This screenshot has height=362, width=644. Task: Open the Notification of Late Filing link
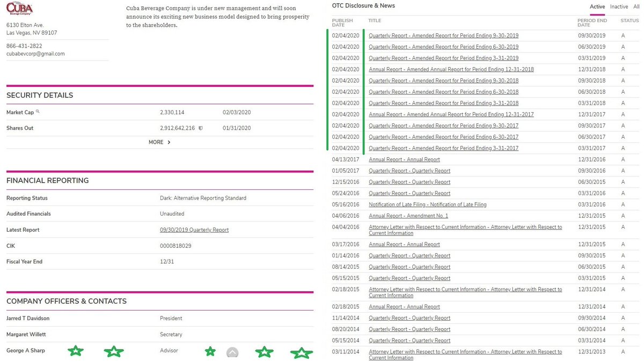point(428,204)
